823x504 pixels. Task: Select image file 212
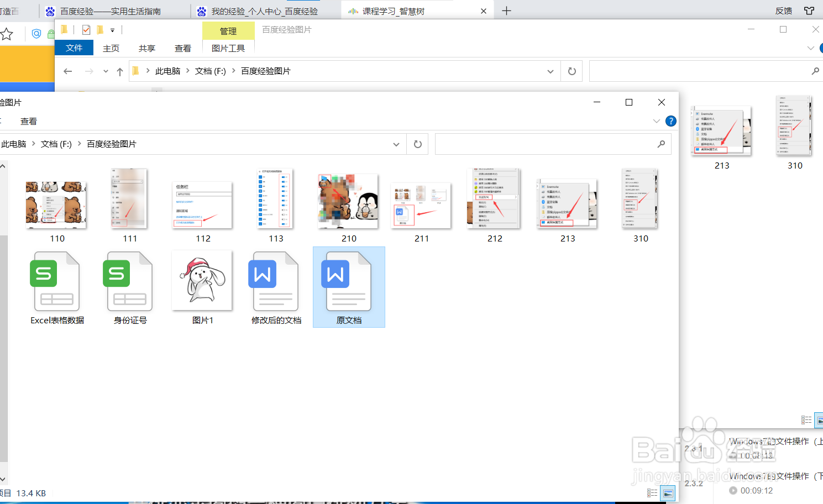pos(494,199)
